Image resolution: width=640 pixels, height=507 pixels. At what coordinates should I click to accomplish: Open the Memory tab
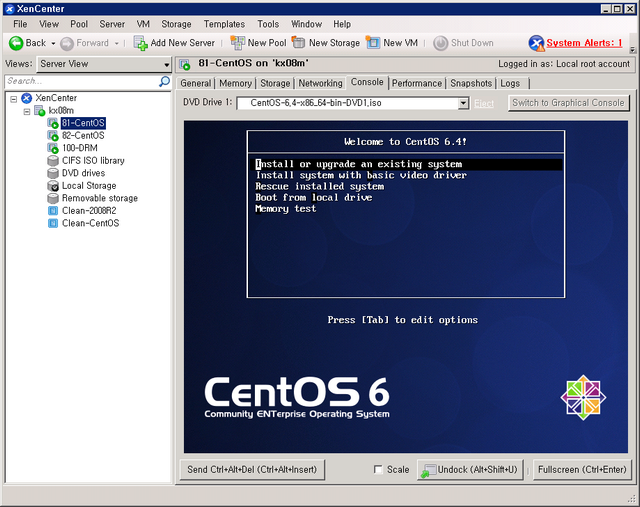pyautogui.click(x=236, y=83)
